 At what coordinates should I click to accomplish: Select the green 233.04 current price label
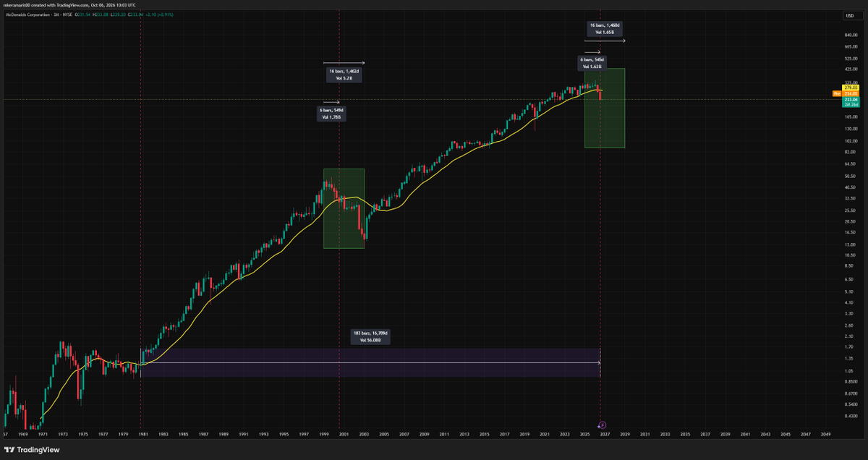851,99
